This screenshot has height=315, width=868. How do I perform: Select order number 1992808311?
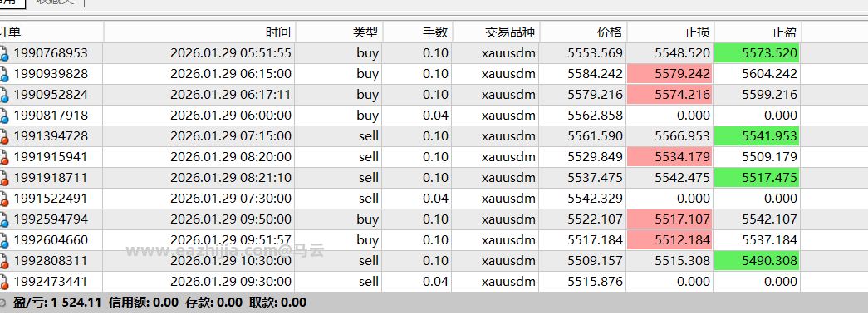[51, 261]
